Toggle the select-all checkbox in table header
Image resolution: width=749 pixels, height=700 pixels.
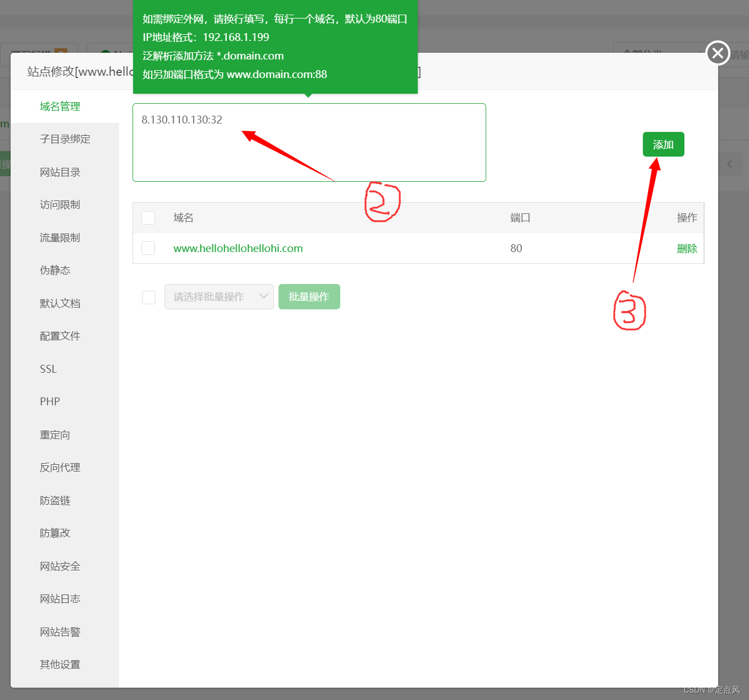148,218
